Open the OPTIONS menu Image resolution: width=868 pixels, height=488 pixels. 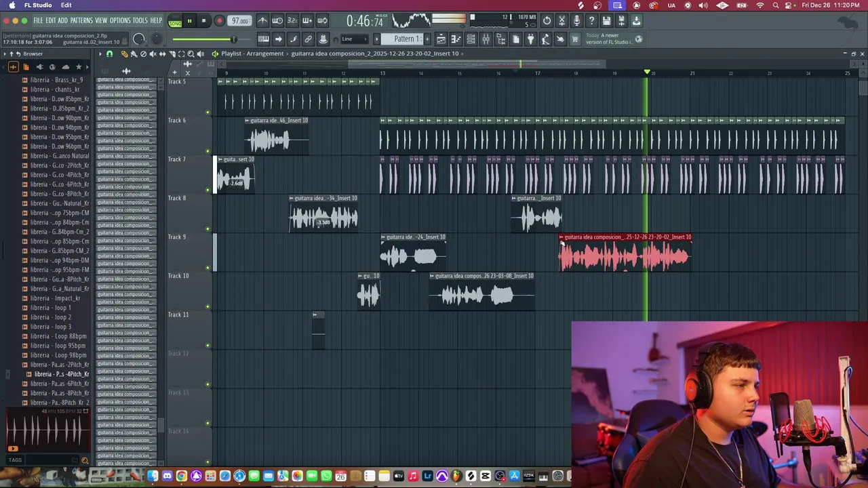click(x=120, y=20)
